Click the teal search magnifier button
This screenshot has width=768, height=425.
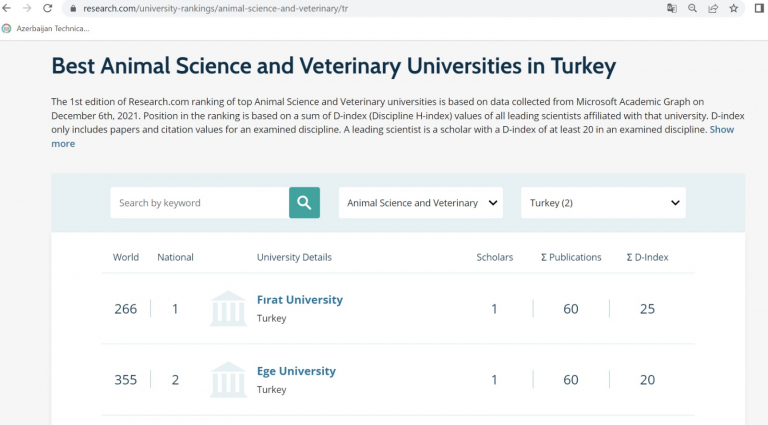click(304, 203)
